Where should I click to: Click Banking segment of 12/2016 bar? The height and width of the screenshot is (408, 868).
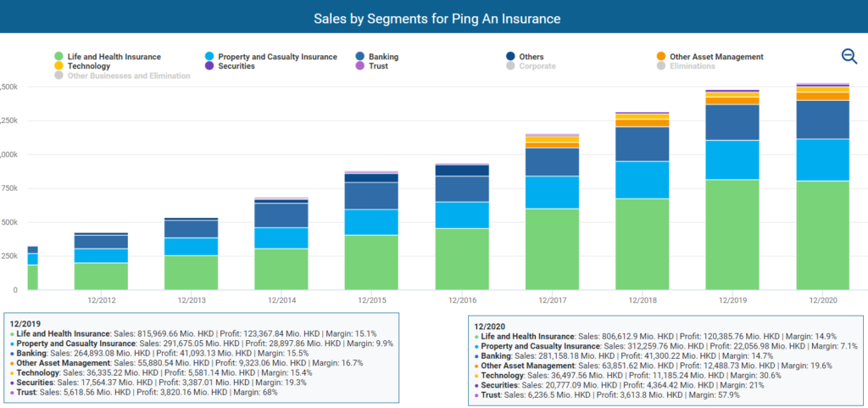tap(462, 189)
